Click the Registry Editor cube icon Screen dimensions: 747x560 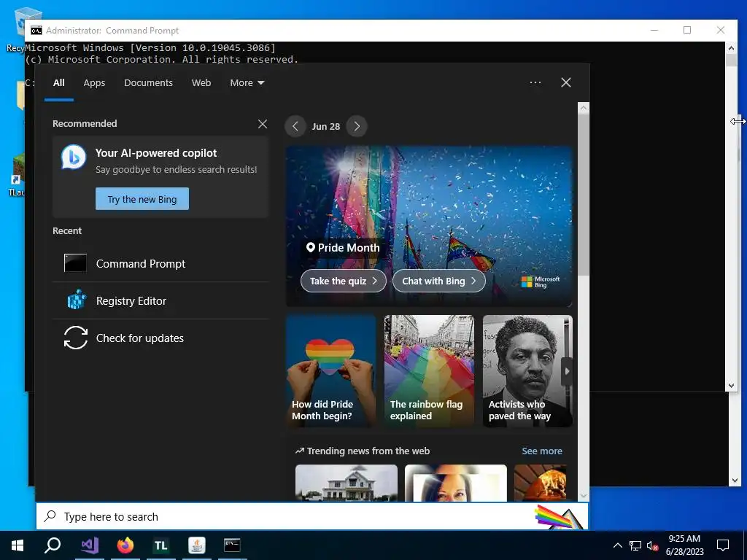(76, 300)
